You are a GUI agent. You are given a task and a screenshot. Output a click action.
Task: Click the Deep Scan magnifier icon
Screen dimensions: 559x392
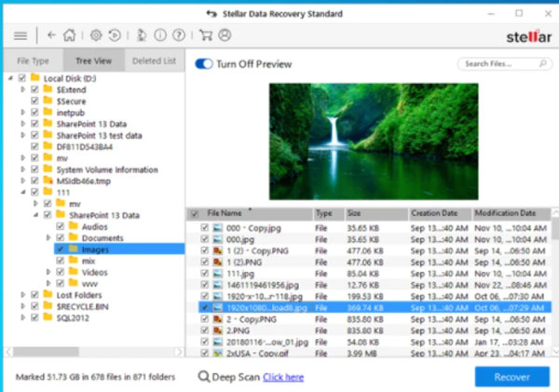203,376
